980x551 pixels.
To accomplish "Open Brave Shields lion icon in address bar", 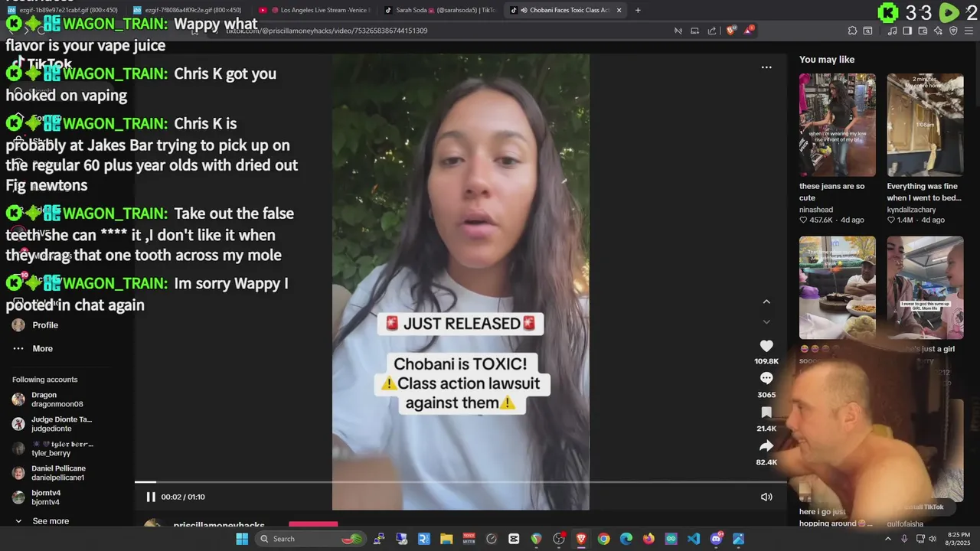I will 730,31.
